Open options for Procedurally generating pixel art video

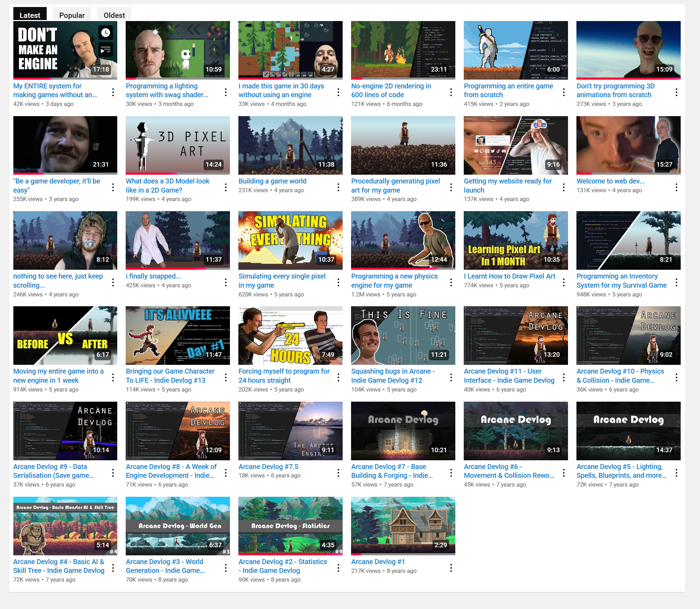pyautogui.click(x=451, y=187)
